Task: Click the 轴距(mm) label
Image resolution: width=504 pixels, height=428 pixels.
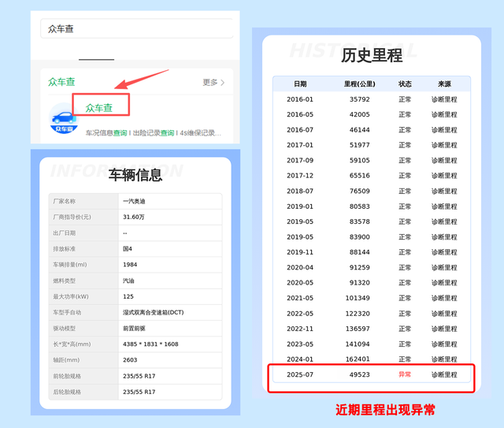Action: 66,359
